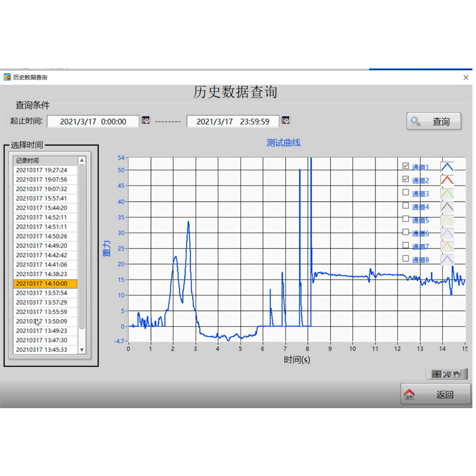
Task: Select record 20210317 14:51:11
Action: [x=46, y=227]
